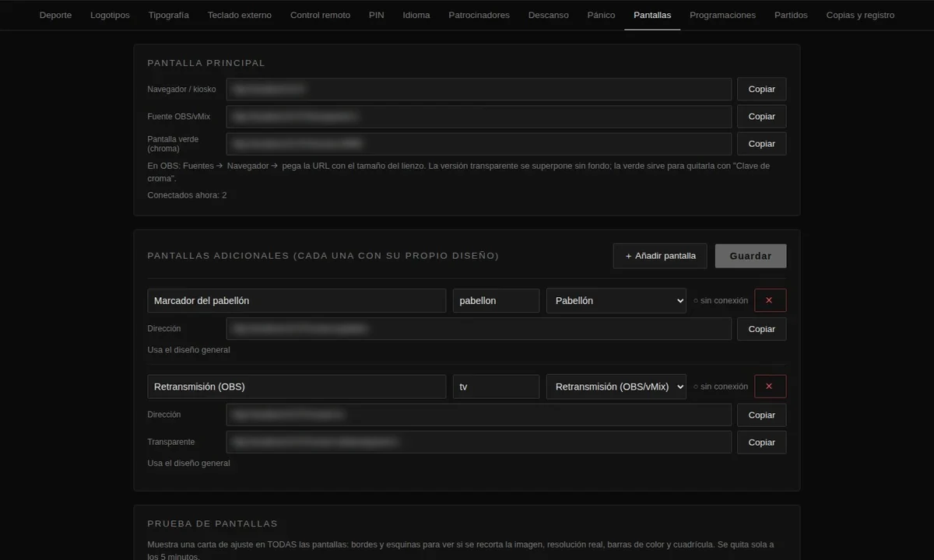The width and height of the screenshot is (934, 560).
Task: Copy the Dirección of Retransmisión (OBS)
Action: pos(761,415)
